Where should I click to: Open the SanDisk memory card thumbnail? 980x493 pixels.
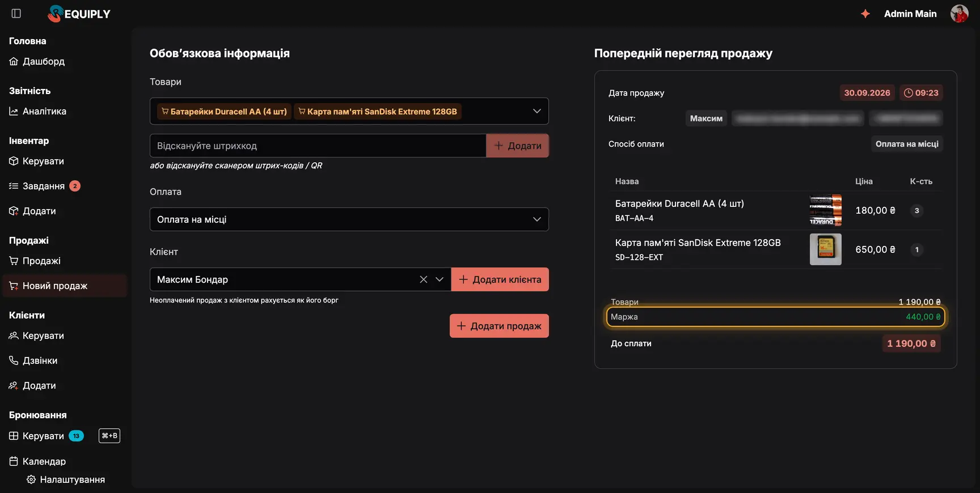[826, 249]
